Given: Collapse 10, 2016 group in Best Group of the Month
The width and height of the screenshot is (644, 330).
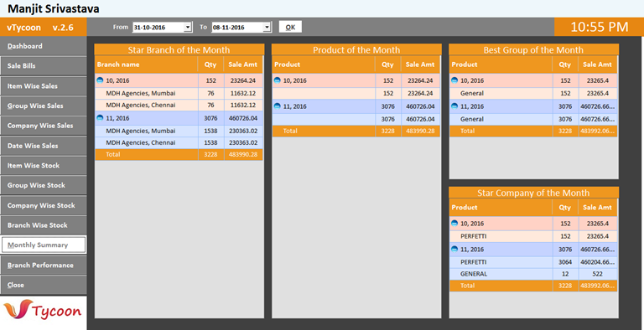Looking at the screenshot, I should click(454, 81).
